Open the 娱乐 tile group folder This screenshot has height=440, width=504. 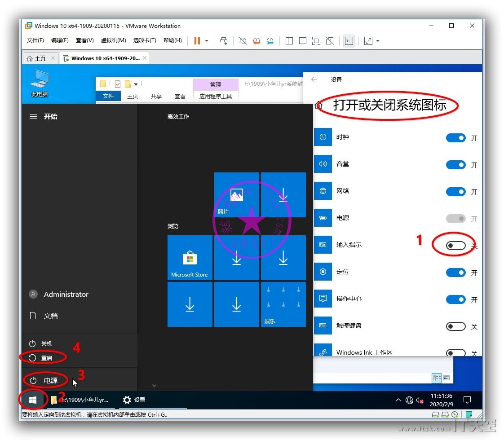[283, 304]
